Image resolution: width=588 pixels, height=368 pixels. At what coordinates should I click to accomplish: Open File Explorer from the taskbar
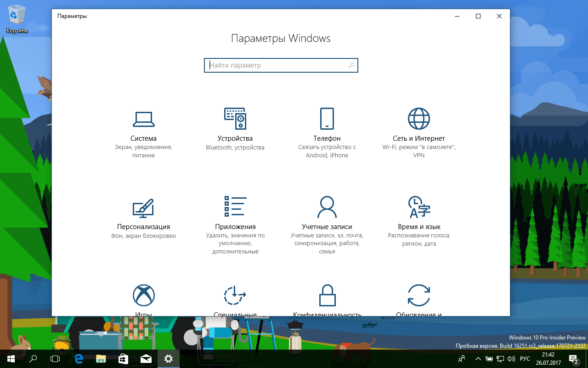(101, 358)
